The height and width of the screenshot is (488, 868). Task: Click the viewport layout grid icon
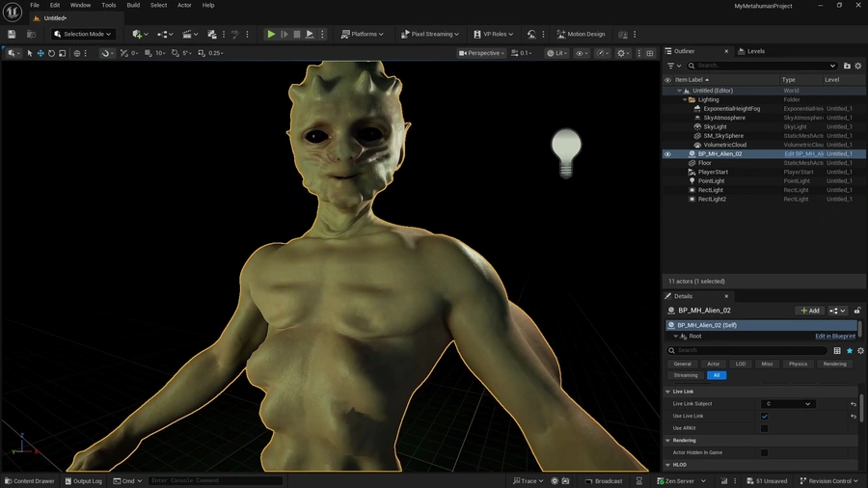coord(650,53)
